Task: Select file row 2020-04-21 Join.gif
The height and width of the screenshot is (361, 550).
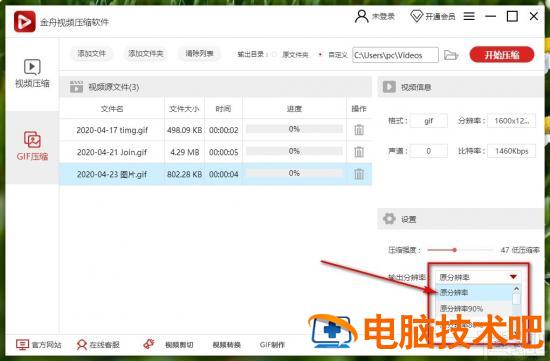Action: [x=215, y=152]
